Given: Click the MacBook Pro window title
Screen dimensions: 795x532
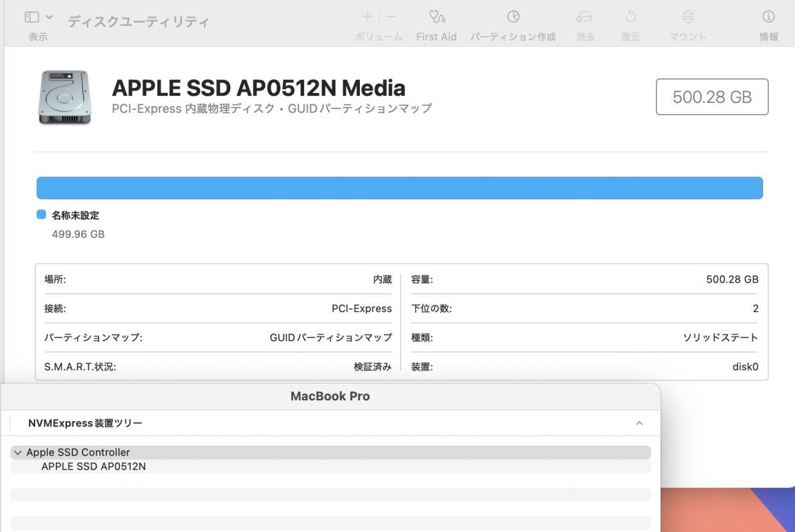Looking at the screenshot, I should click(x=331, y=396).
